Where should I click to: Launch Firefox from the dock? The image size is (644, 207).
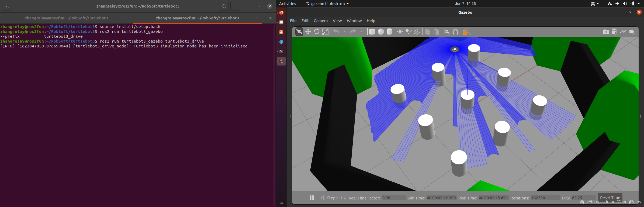(x=281, y=13)
